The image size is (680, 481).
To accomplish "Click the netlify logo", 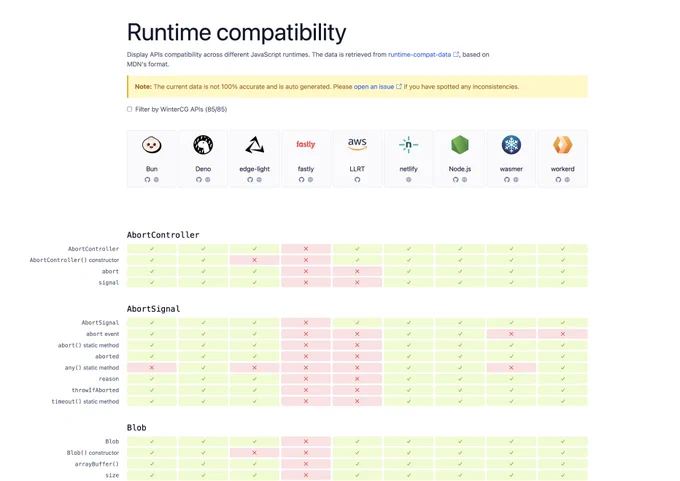I will 409,145.
